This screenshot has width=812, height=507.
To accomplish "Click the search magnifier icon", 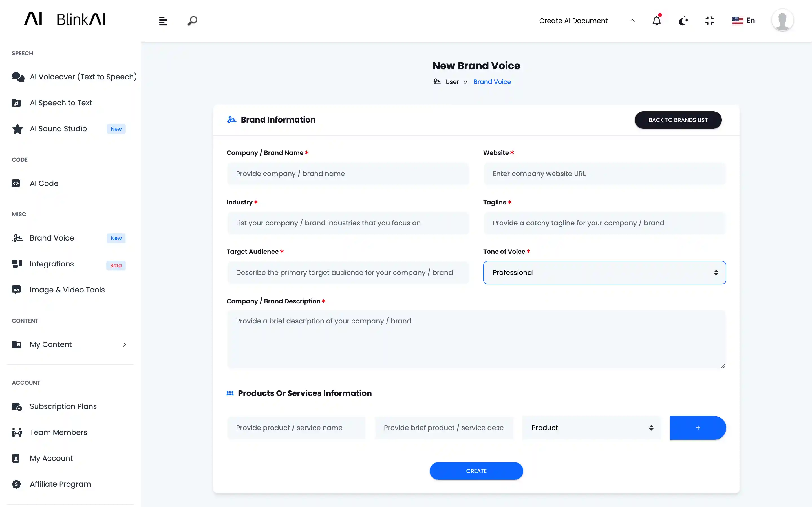I will click(192, 21).
